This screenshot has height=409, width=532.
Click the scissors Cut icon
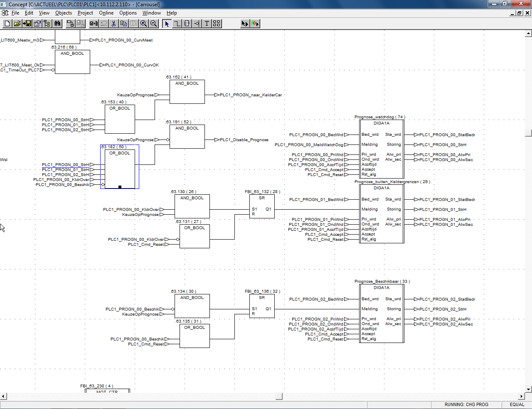tap(113, 24)
